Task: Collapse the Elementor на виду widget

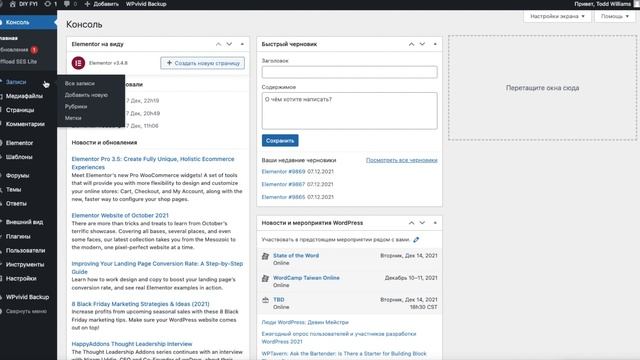Action: tap(242, 44)
